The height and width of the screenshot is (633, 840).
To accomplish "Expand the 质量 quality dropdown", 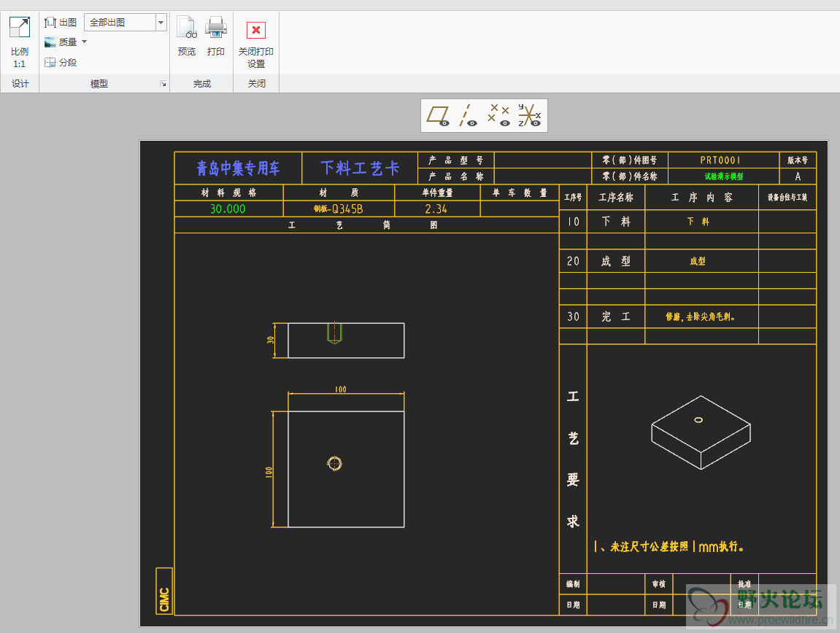I will [84, 42].
